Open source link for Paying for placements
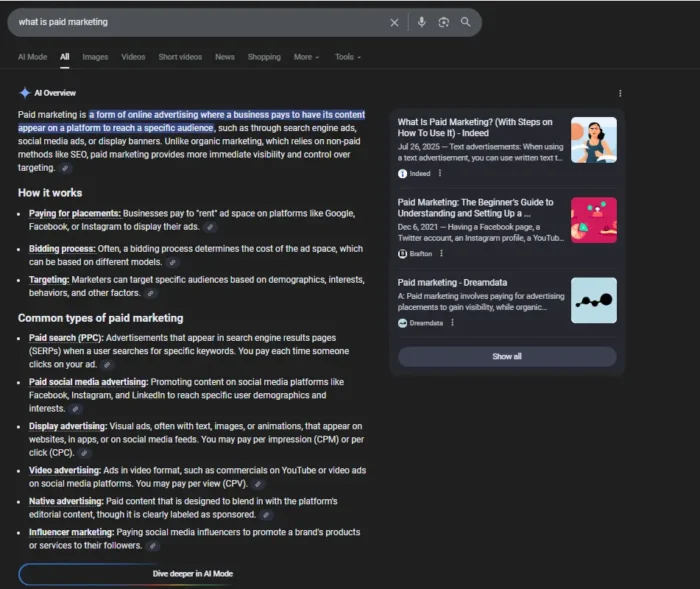Viewport: 700px width, 589px height. pos(210,227)
